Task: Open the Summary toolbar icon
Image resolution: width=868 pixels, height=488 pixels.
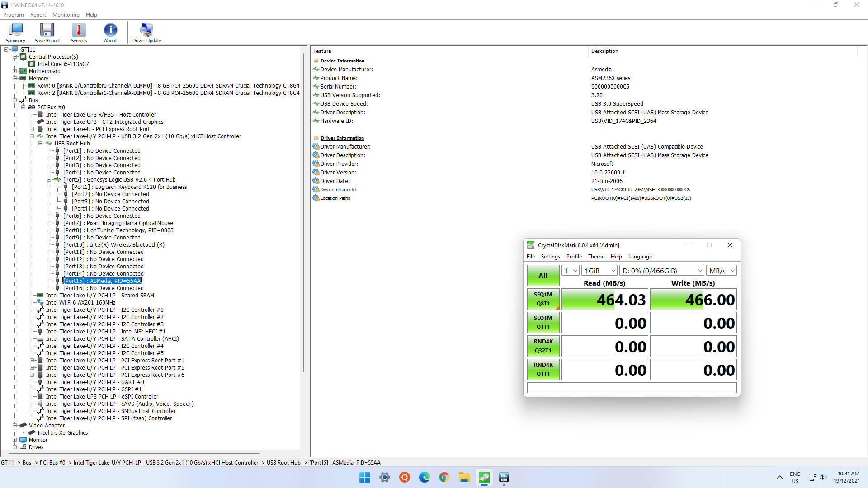Action: (x=15, y=33)
